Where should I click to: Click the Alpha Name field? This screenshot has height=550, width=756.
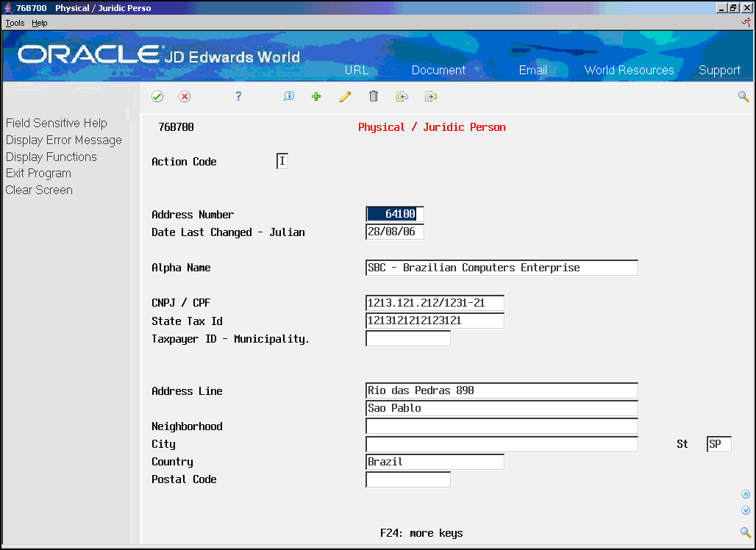coord(502,268)
